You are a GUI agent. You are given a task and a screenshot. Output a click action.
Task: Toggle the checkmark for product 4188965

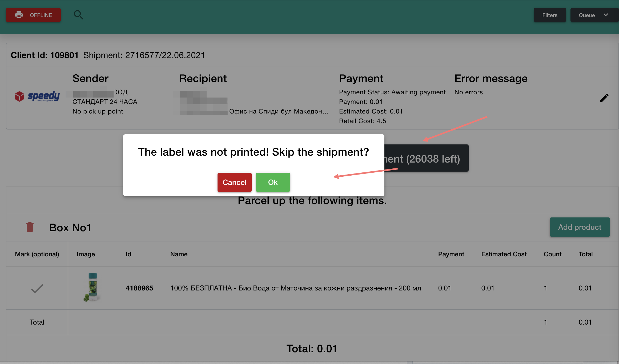tap(37, 288)
